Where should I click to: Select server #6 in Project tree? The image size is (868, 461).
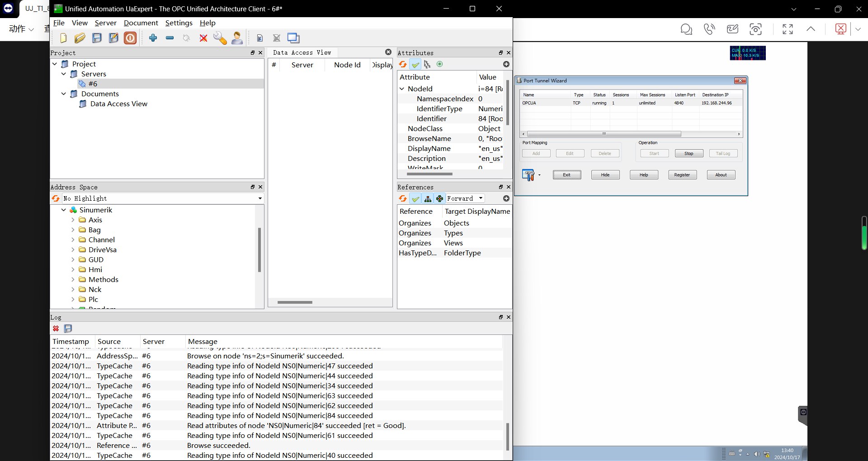(93, 84)
